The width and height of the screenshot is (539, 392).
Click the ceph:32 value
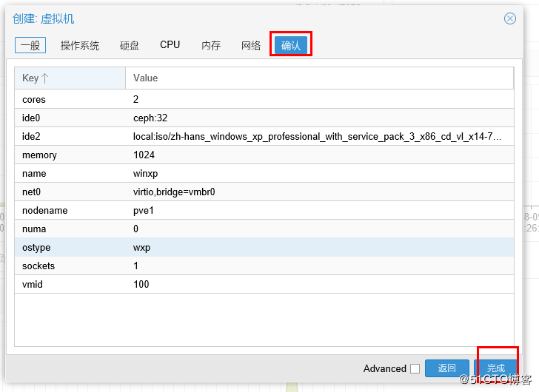150,118
